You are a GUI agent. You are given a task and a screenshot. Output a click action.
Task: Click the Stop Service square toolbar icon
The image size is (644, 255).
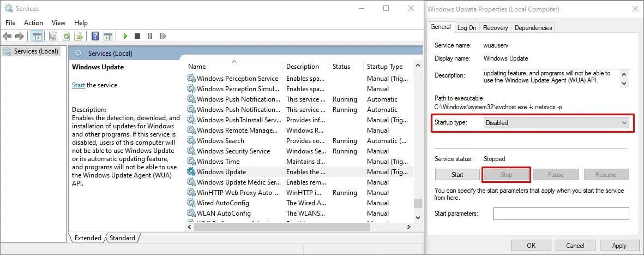tap(137, 36)
